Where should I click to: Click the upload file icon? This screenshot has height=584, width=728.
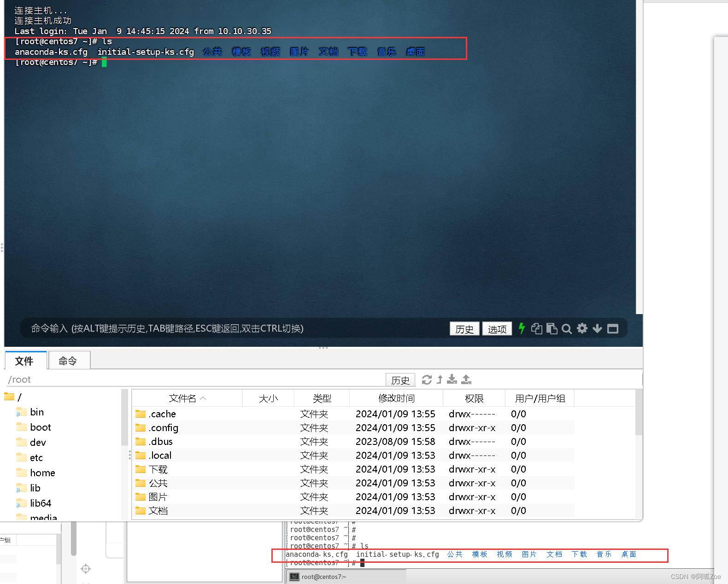click(x=466, y=379)
